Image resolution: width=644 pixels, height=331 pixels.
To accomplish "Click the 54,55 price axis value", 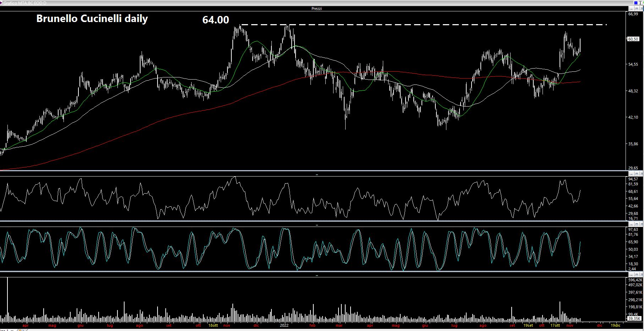I will point(633,64).
